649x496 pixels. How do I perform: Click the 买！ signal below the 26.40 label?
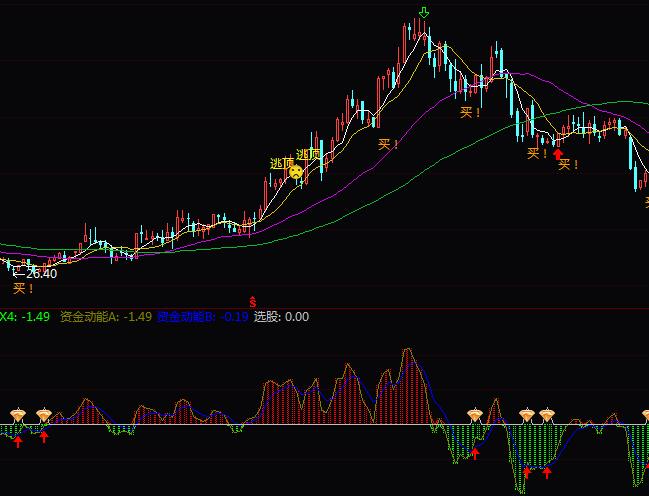click(24, 288)
